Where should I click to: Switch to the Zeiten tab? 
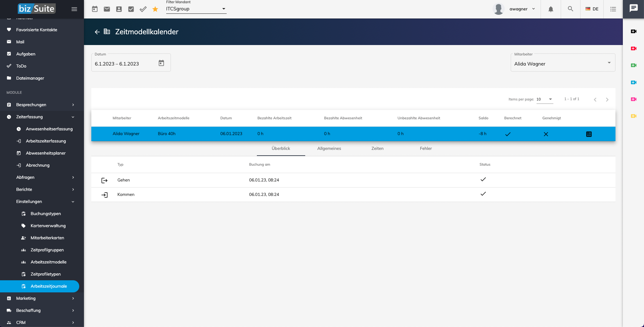point(377,149)
